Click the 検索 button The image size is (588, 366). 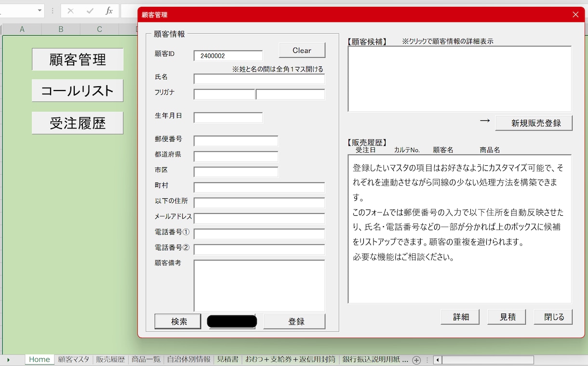coord(178,322)
